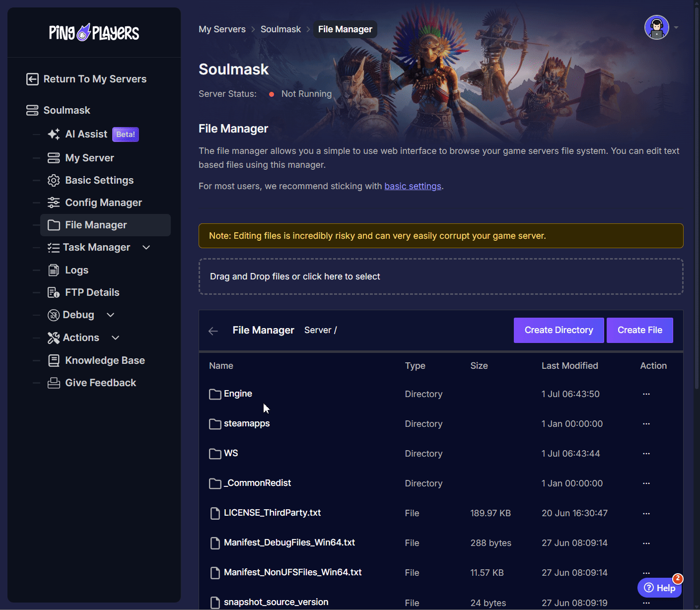Click the Logs document icon
Screen dimensions: 700x610
click(x=54, y=270)
